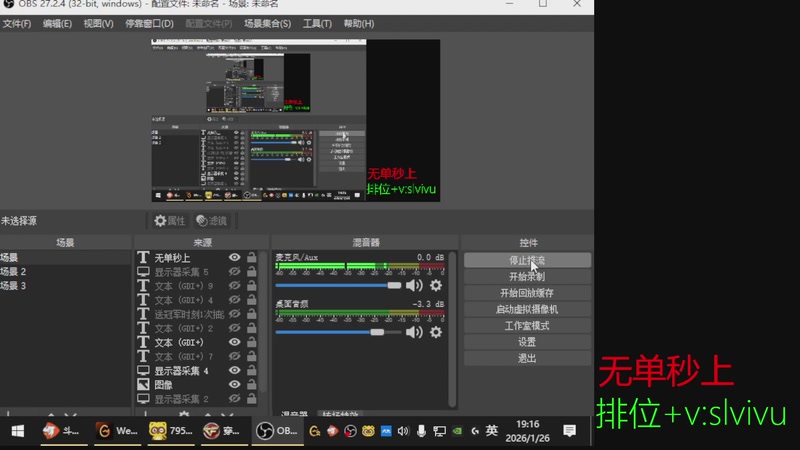Open 设置 settings from controls
The image size is (800, 450).
(x=528, y=342)
